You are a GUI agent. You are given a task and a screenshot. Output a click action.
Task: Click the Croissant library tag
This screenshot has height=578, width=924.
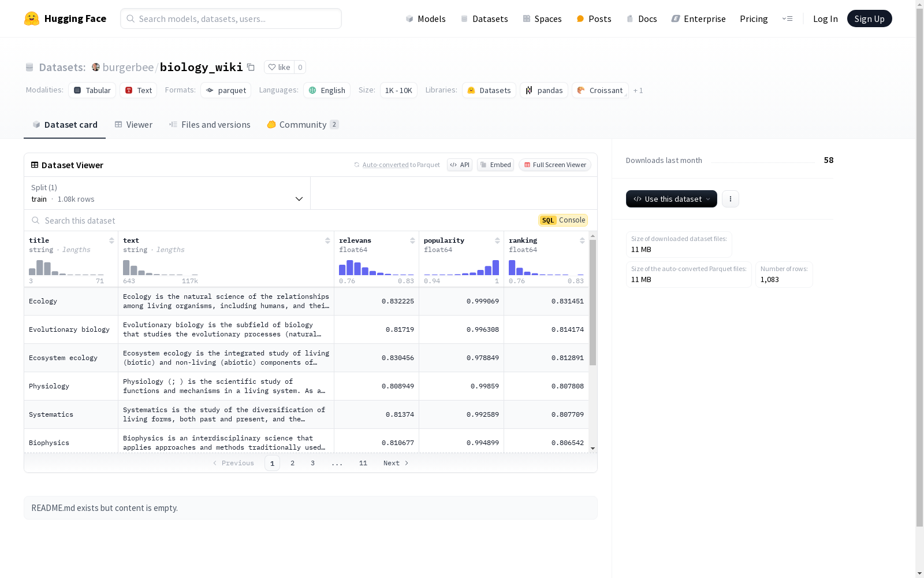click(600, 90)
